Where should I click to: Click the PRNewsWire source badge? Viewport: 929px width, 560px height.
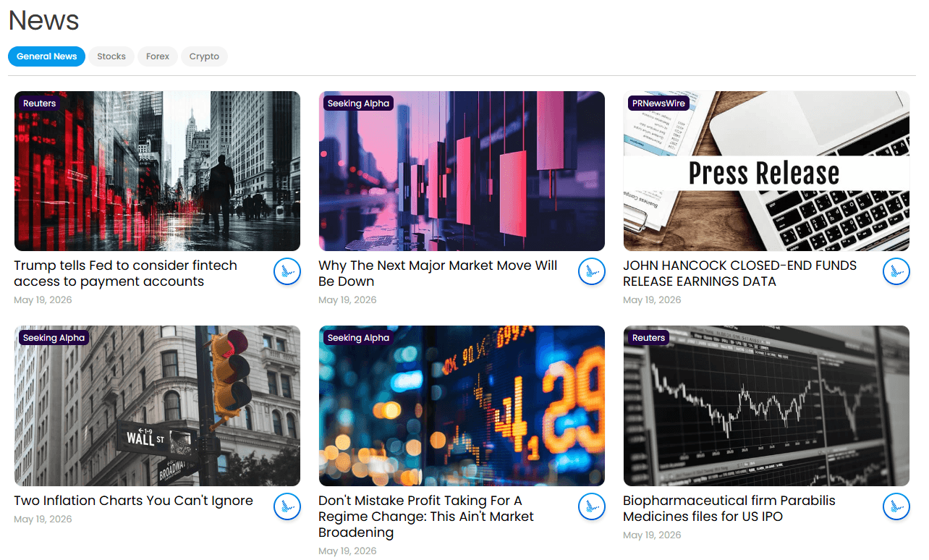[658, 103]
